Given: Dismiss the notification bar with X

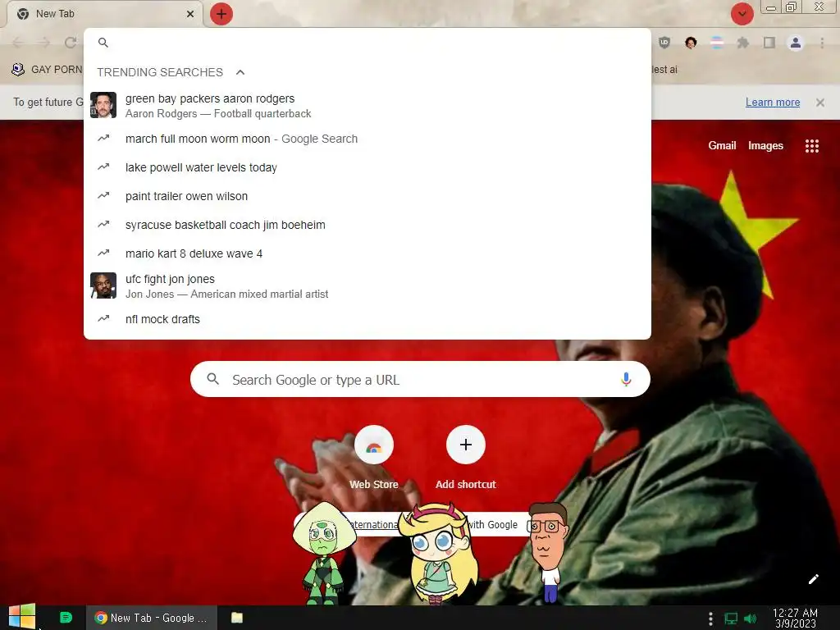Looking at the screenshot, I should click(x=820, y=103).
